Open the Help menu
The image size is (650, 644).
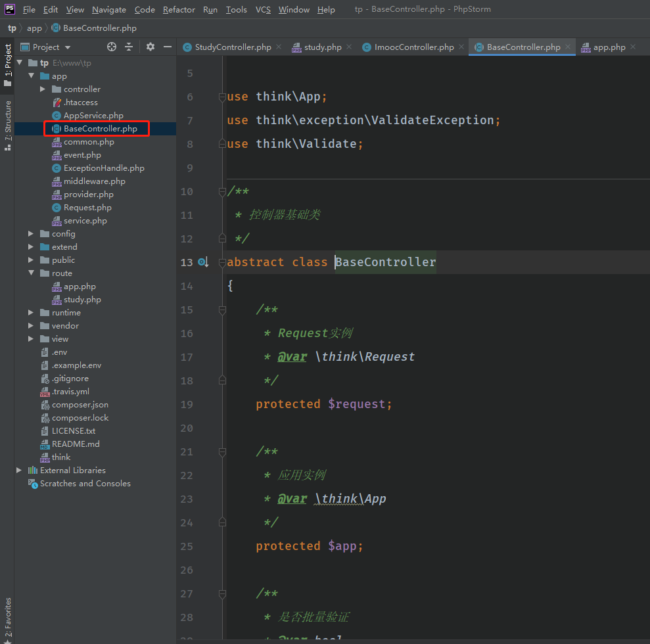pyautogui.click(x=326, y=10)
